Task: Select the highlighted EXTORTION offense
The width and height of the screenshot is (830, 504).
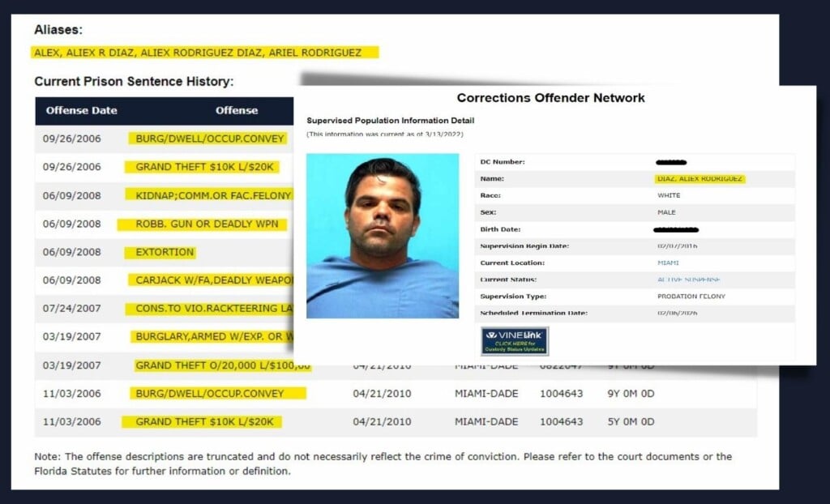Action: point(165,252)
